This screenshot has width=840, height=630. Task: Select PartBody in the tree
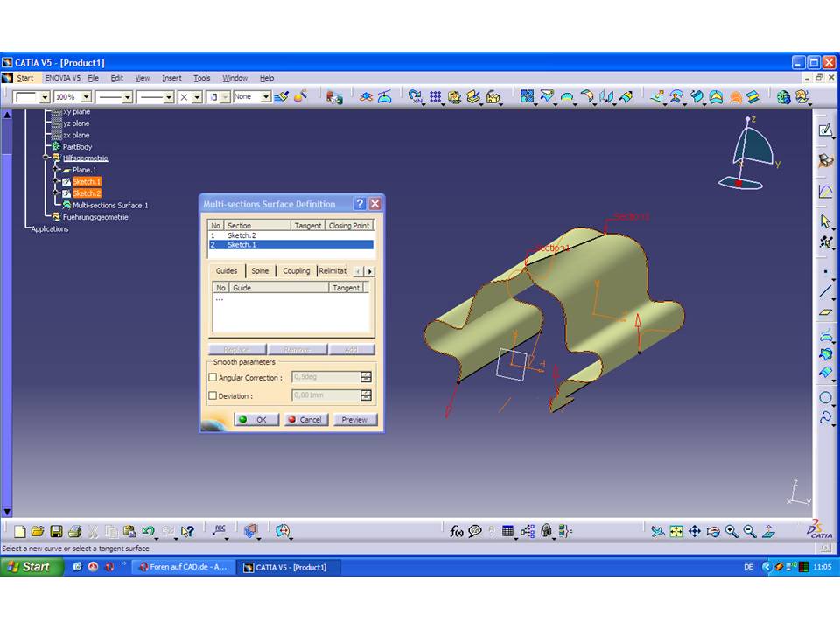click(77, 146)
